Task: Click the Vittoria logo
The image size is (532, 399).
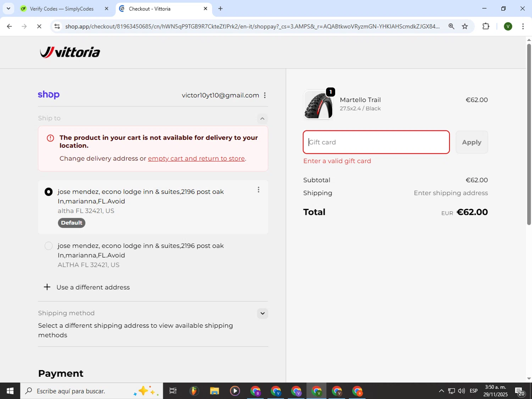Action: (x=70, y=52)
